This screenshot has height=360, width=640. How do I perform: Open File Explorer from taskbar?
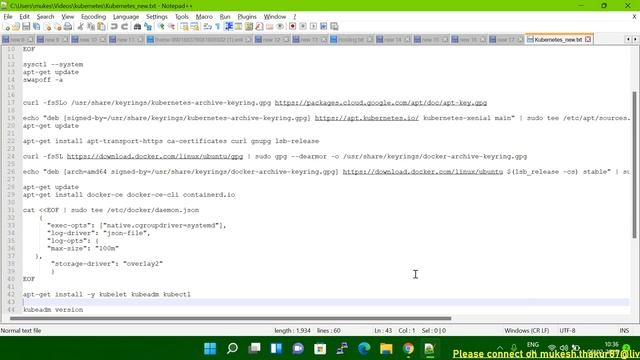coord(386,349)
